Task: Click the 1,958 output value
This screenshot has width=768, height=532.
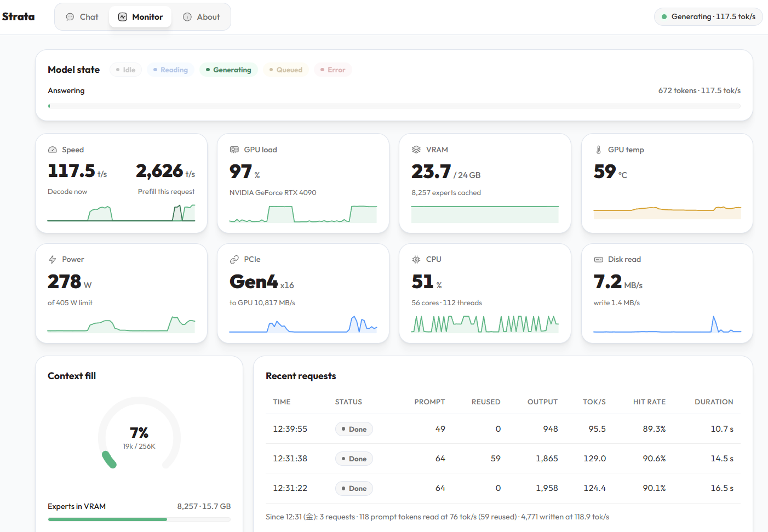Action: [547, 488]
